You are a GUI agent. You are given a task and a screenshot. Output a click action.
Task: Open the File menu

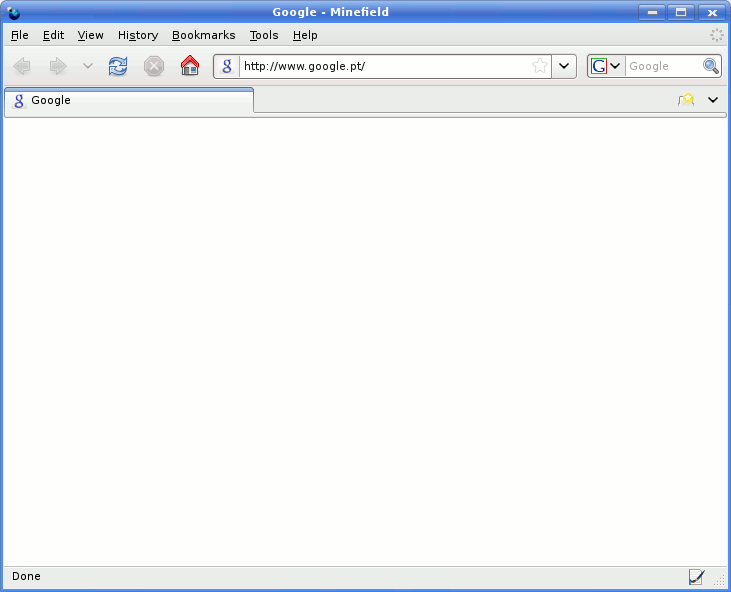(20, 35)
